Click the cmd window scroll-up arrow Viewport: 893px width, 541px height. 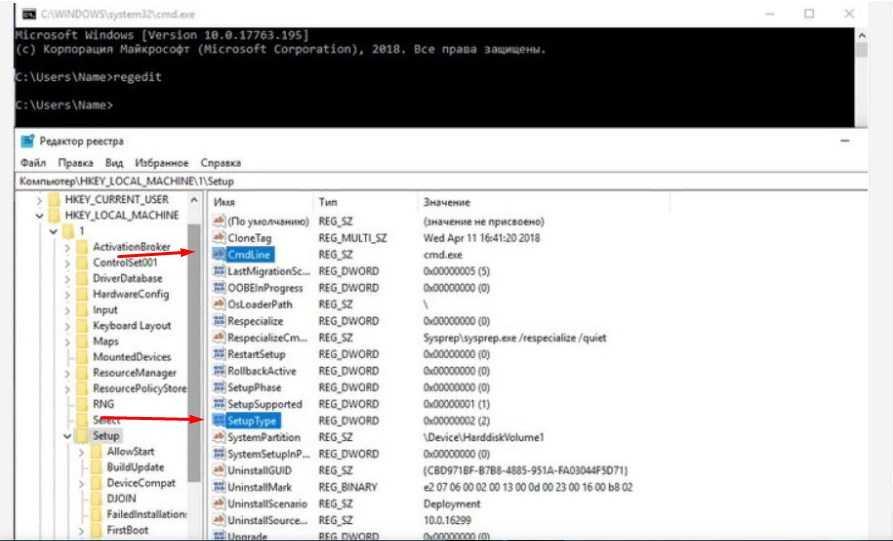pos(861,35)
